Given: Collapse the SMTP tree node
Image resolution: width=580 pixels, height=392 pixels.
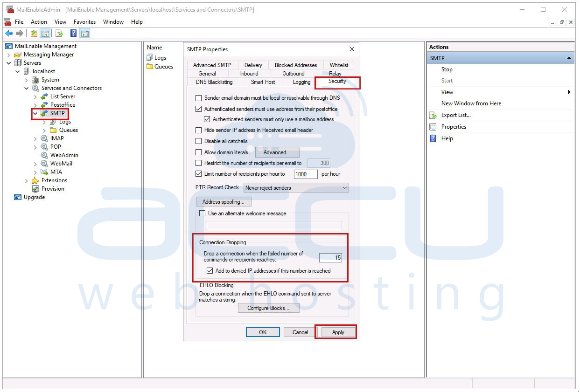Looking at the screenshot, I should pos(35,113).
